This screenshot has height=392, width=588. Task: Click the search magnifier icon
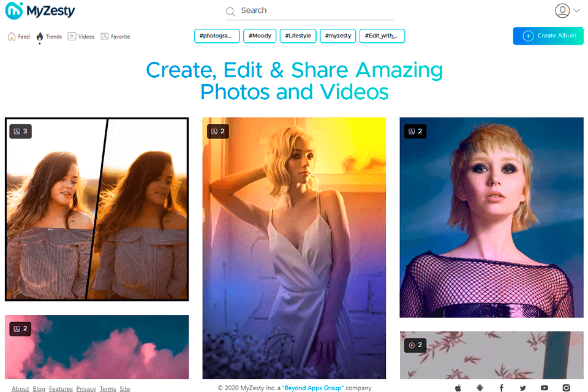click(x=230, y=12)
